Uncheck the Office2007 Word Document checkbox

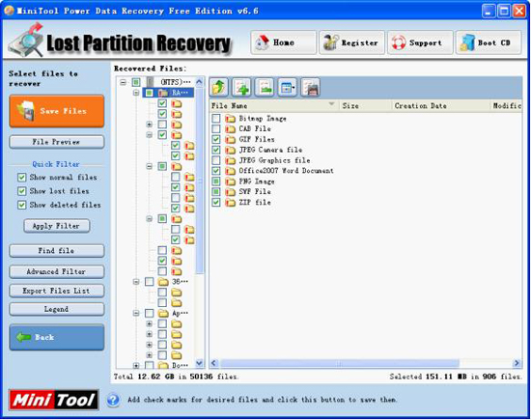(x=215, y=171)
